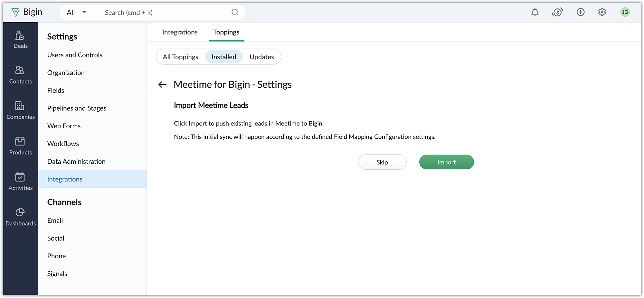644x298 pixels.
Task: Select the Installed toppings filter
Action: point(224,57)
